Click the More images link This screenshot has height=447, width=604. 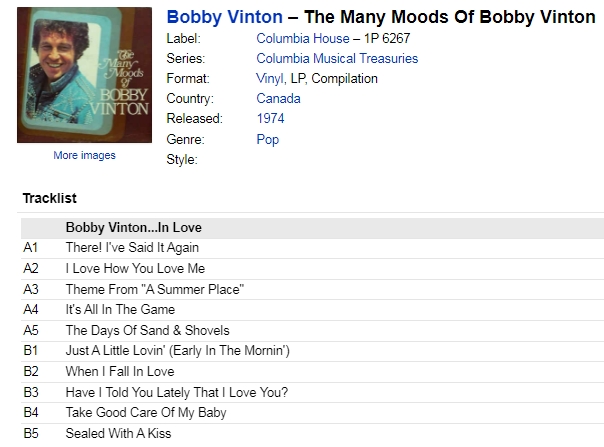[84, 155]
